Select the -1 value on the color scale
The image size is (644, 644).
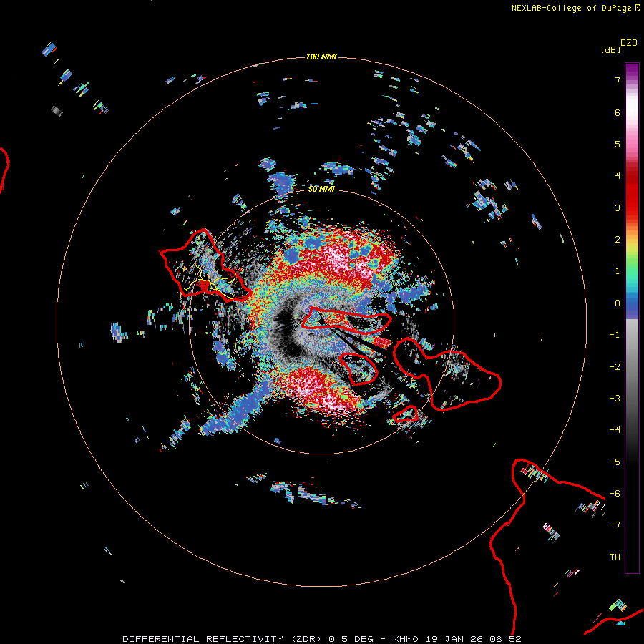pos(615,335)
